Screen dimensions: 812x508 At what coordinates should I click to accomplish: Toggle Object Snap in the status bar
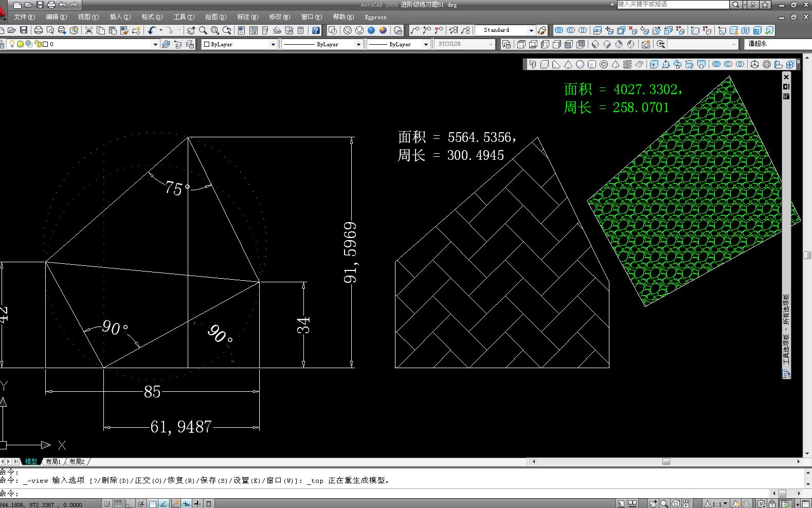point(152,504)
